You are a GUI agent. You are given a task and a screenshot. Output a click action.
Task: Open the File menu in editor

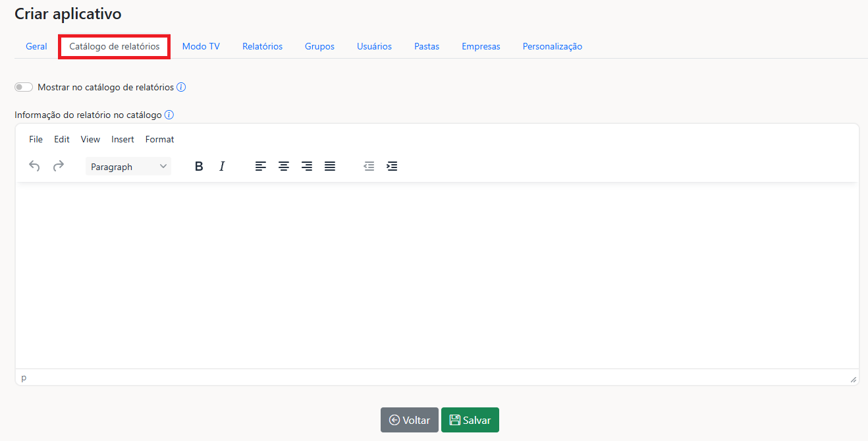[36, 139]
